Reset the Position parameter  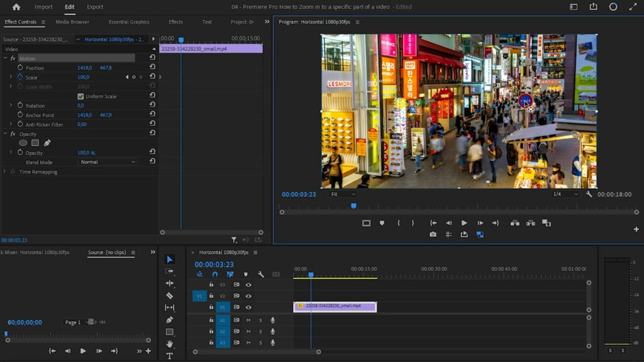(152, 67)
